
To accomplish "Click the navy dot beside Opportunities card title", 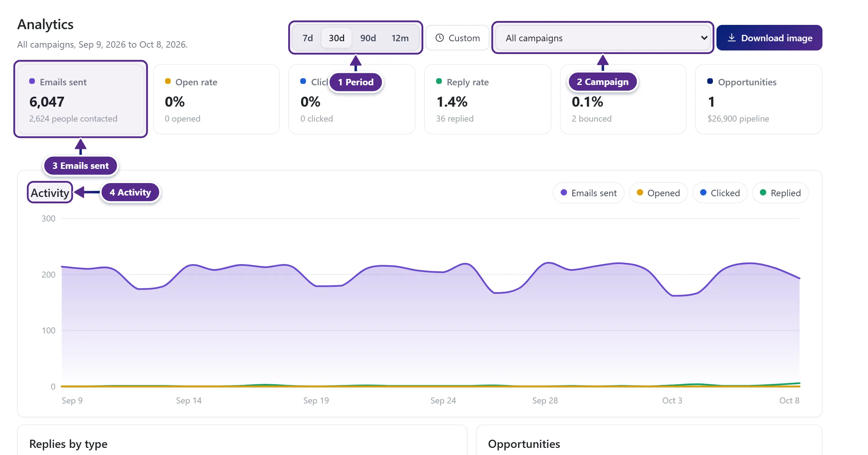I will pyautogui.click(x=710, y=81).
